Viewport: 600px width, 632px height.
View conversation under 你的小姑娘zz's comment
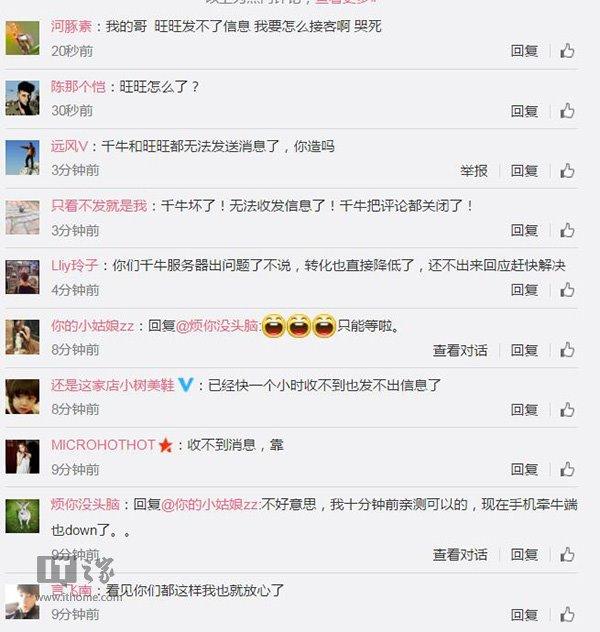460,350
